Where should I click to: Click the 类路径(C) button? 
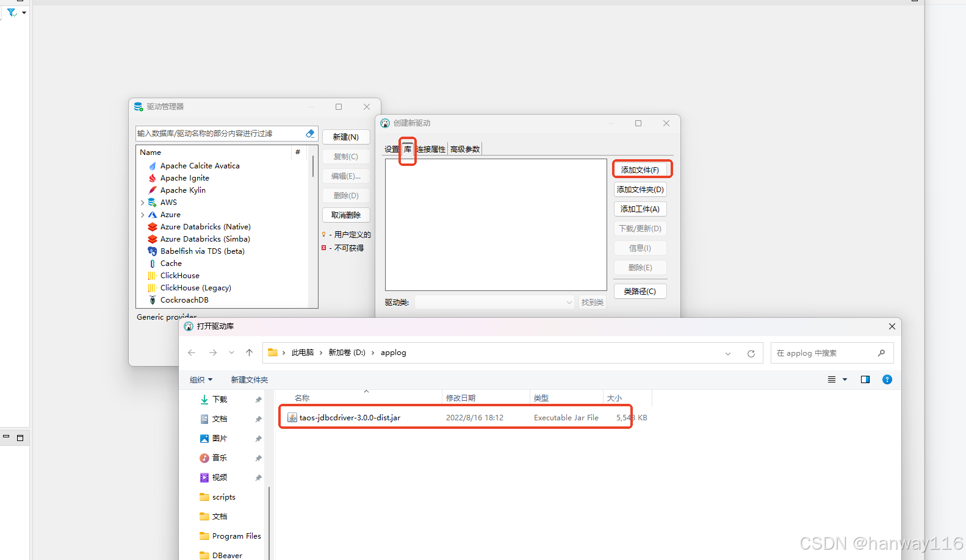click(640, 292)
